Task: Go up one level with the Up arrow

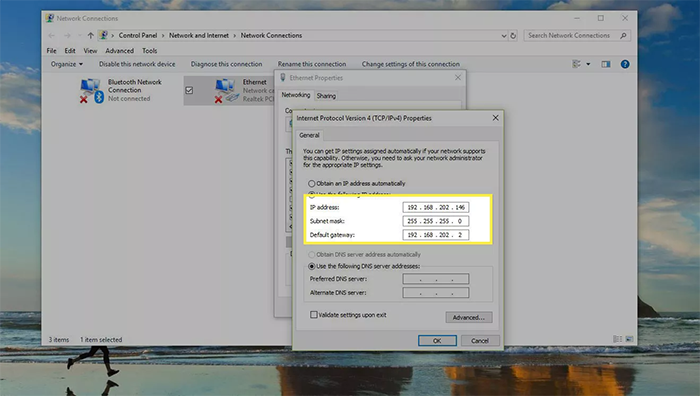Action: click(x=91, y=35)
